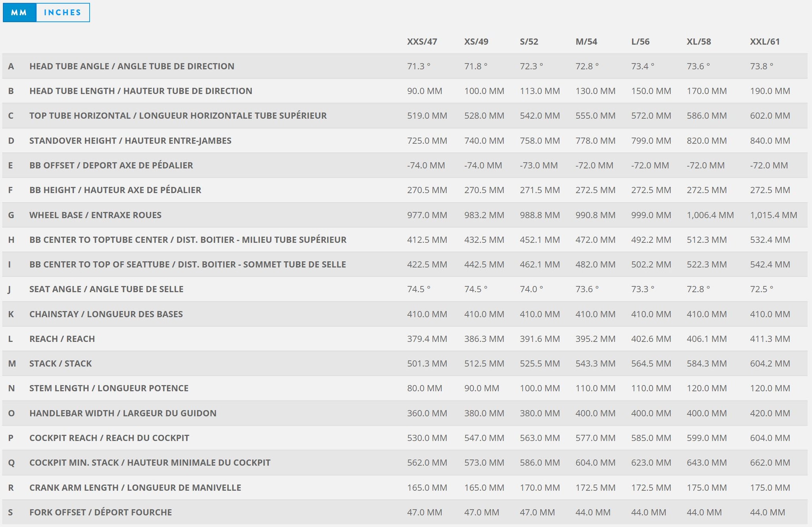This screenshot has height=527, width=812.
Task: Click the WHEEL BASE row label
Action: 96,215
